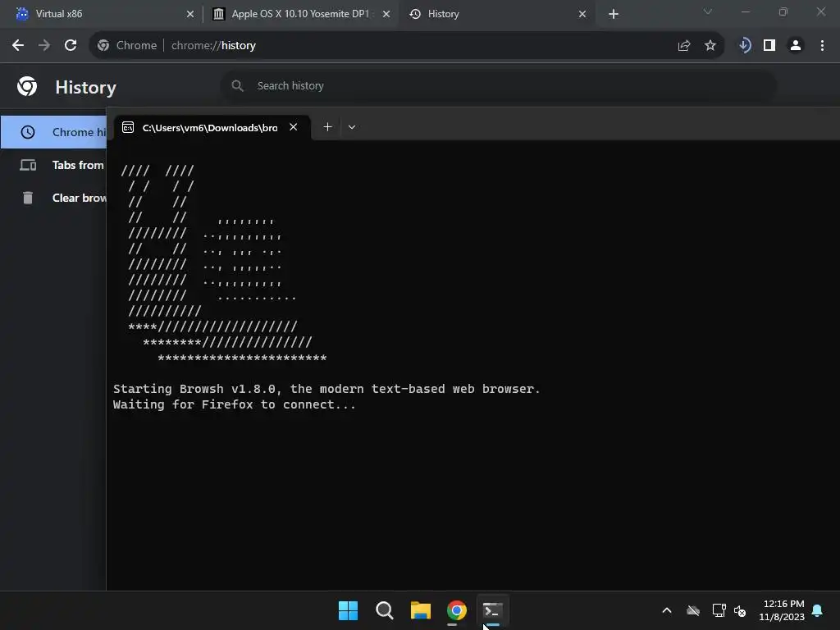Open the Windows Start menu
The width and height of the screenshot is (840, 630).
[348, 610]
